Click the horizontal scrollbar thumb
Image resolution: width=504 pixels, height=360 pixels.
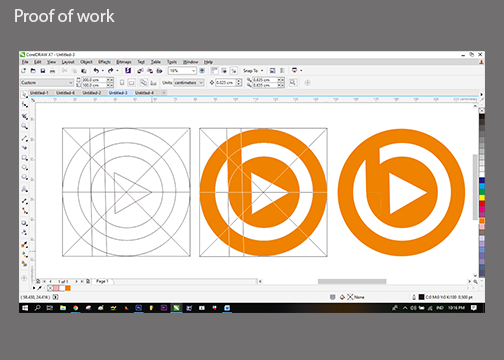click(x=352, y=281)
